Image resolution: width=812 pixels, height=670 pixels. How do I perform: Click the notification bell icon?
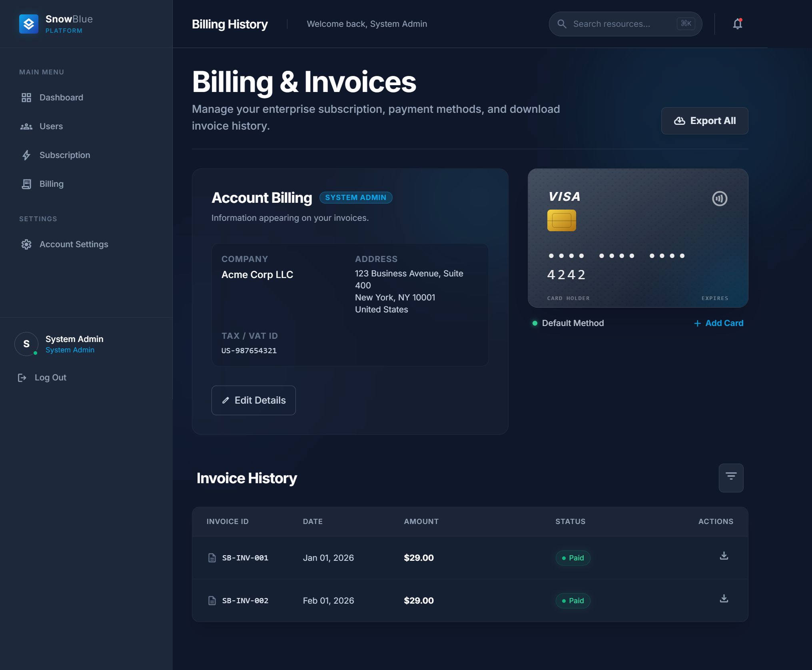(737, 24)
